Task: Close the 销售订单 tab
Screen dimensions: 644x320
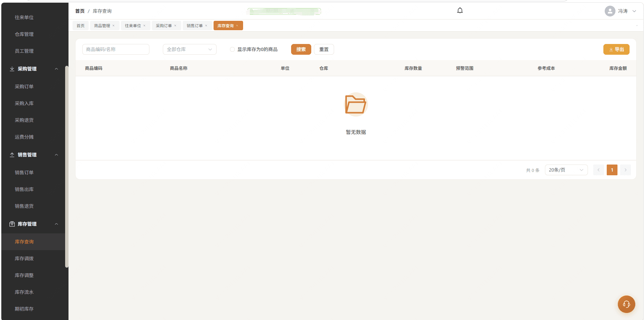Action: [x=206, y=26]
